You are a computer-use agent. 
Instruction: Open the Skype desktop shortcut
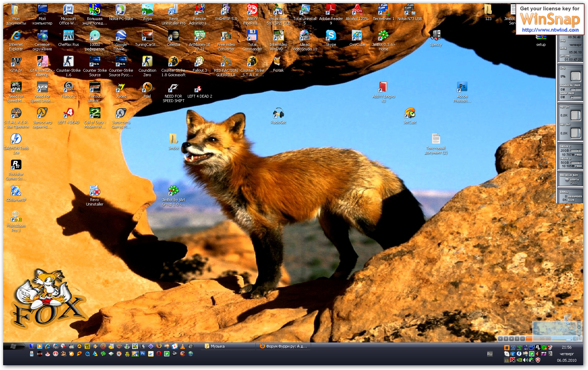(x=331, y=36)
